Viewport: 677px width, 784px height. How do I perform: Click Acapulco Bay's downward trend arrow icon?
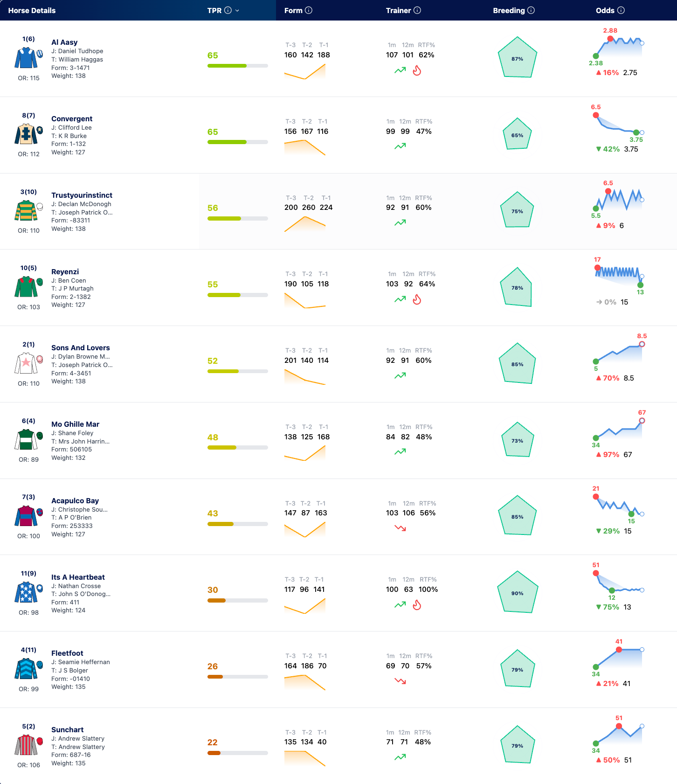[400, 528]
